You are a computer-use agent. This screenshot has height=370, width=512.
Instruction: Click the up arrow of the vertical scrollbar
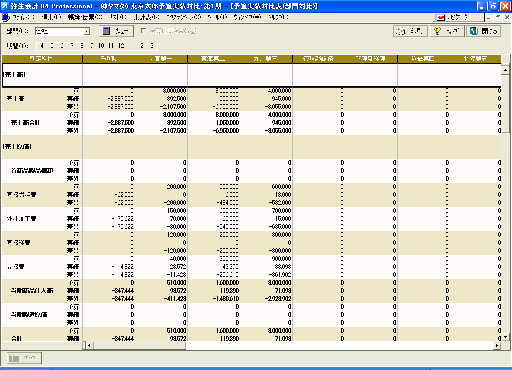pos(505,70)
